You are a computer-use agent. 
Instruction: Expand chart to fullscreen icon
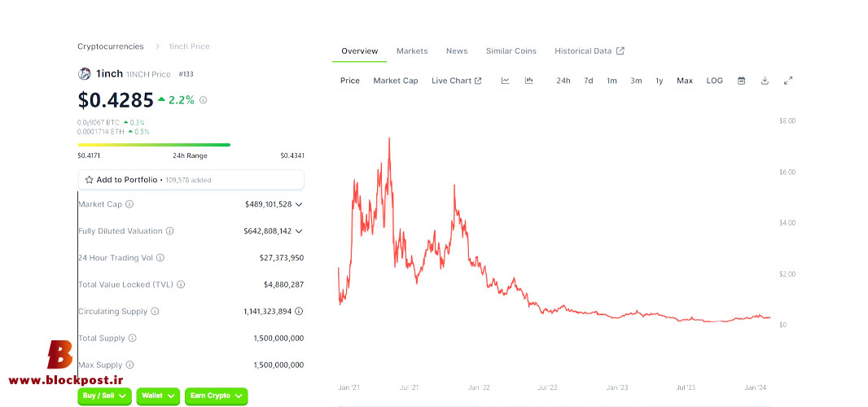click(x=788, y=81)
